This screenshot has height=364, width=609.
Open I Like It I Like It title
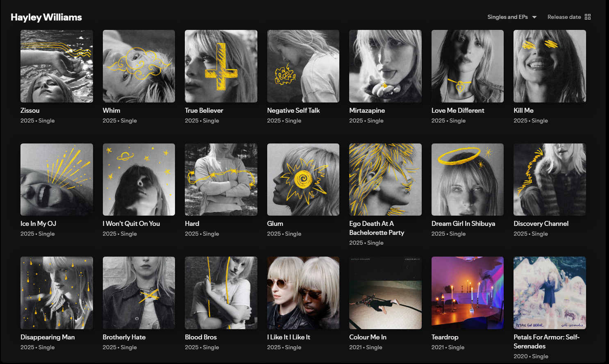[x=289, y=337]
